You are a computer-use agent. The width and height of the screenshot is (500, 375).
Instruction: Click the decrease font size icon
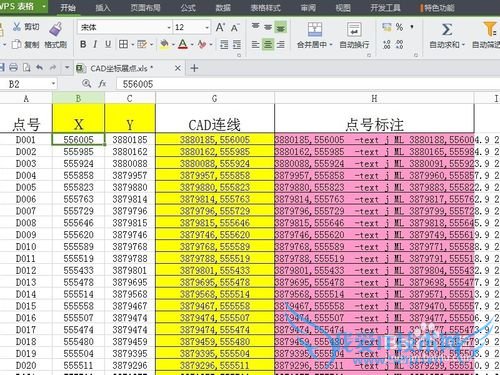click(235, 28)
